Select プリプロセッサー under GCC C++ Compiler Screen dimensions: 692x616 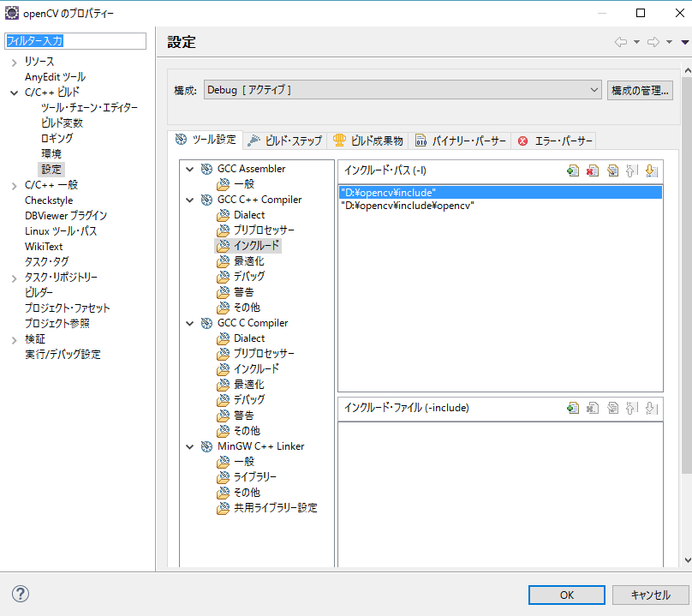pos(264,230)
